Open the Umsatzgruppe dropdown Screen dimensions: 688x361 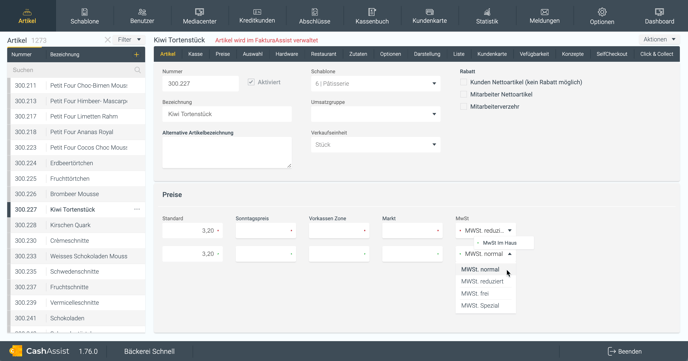[376, 114]
